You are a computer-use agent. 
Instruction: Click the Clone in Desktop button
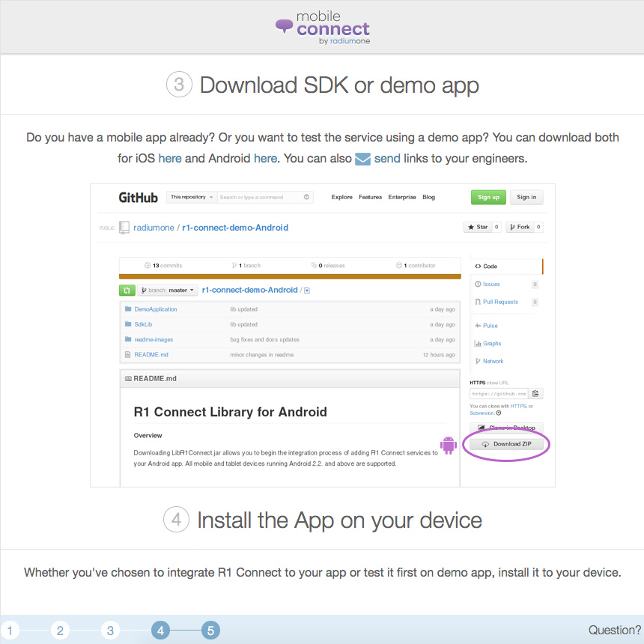[x=506, y=428]
